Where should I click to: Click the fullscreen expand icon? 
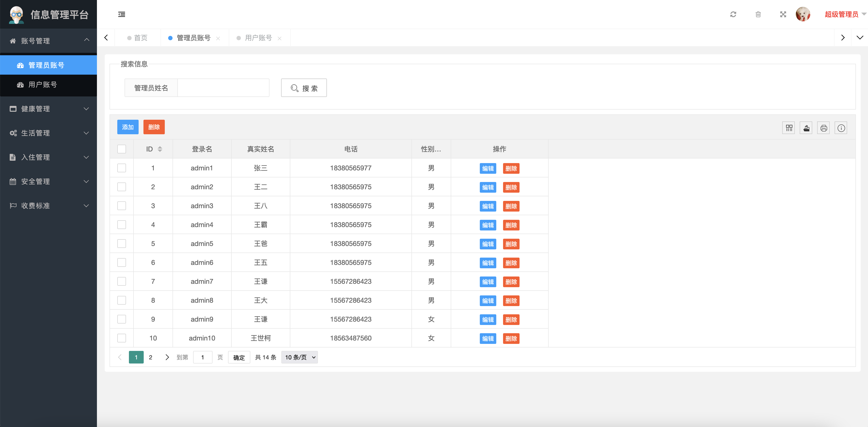(783, 14)
